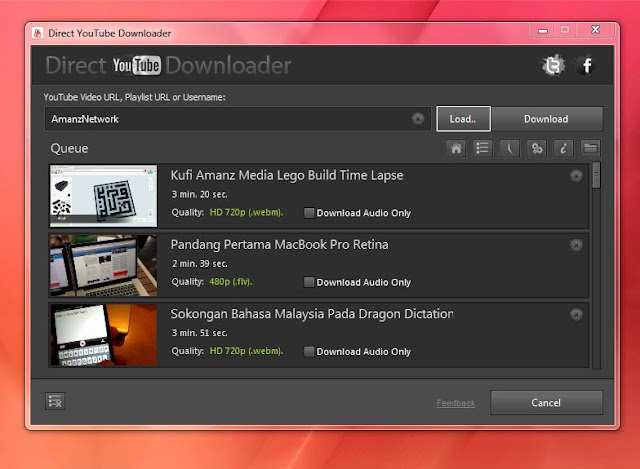Click title 'Sokongan Bahasa Malaysia Pada Dragon Dictation'

[312, 314]
